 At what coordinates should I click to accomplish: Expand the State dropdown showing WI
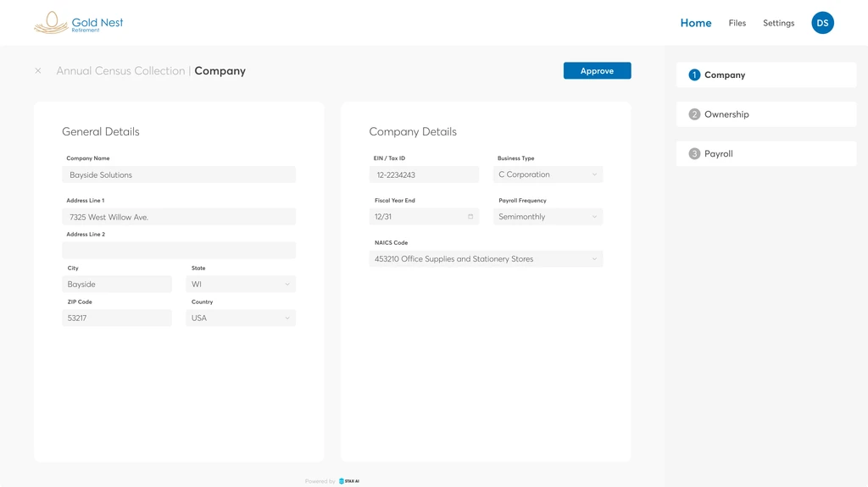click(241, 285)
